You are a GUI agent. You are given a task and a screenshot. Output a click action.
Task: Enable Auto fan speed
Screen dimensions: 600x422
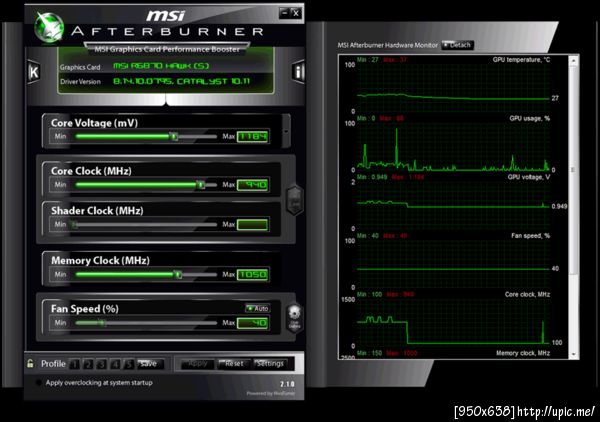(258, 308)
